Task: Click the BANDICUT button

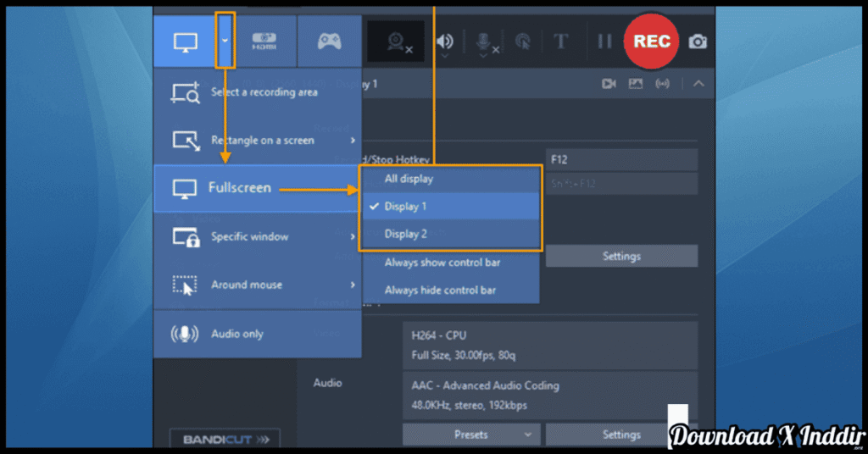Action: pyautogui.click(x=218, y=440)
